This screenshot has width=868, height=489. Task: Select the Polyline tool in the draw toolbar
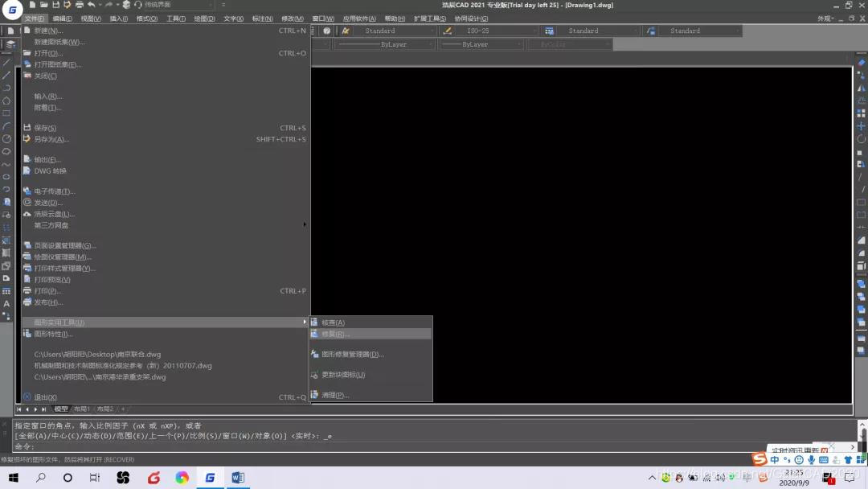click(6, 88)
